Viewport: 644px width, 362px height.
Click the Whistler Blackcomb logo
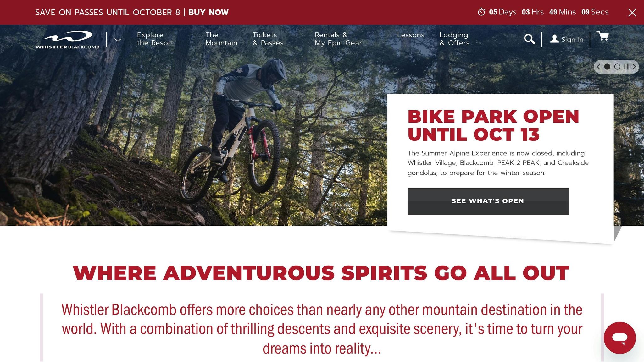67,40
